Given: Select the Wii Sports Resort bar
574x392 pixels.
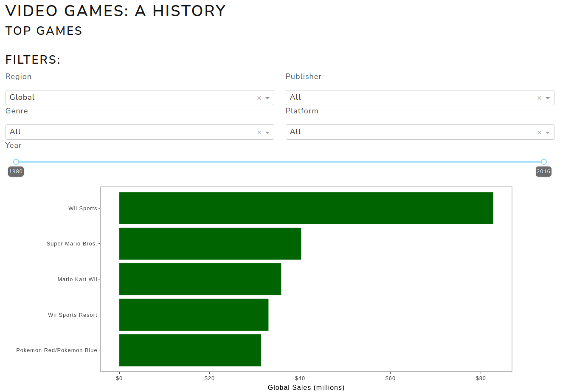Looking at the screenshot, I should tap(194, 315).
